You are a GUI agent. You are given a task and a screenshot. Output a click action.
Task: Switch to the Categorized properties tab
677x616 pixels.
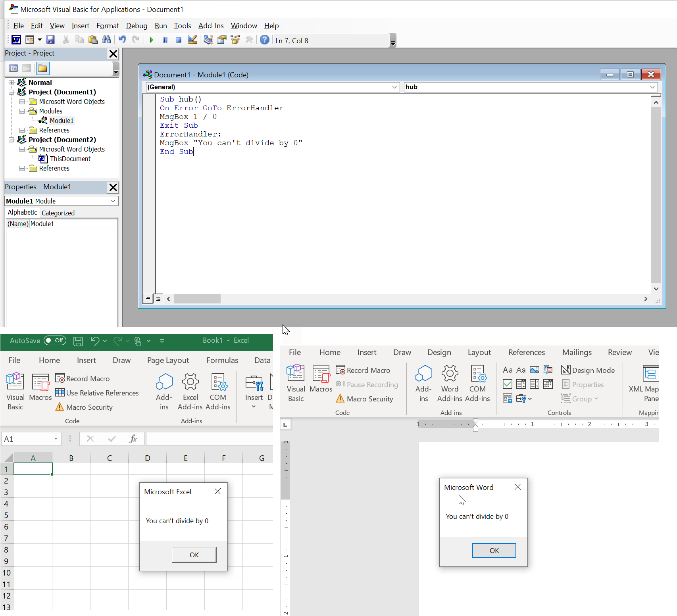pos(58,213)
